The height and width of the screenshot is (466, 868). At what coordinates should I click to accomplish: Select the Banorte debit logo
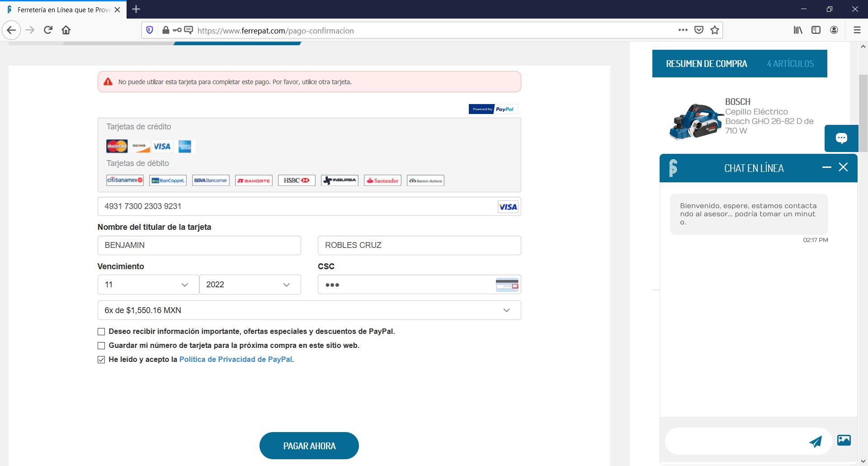tap(254, 181)
